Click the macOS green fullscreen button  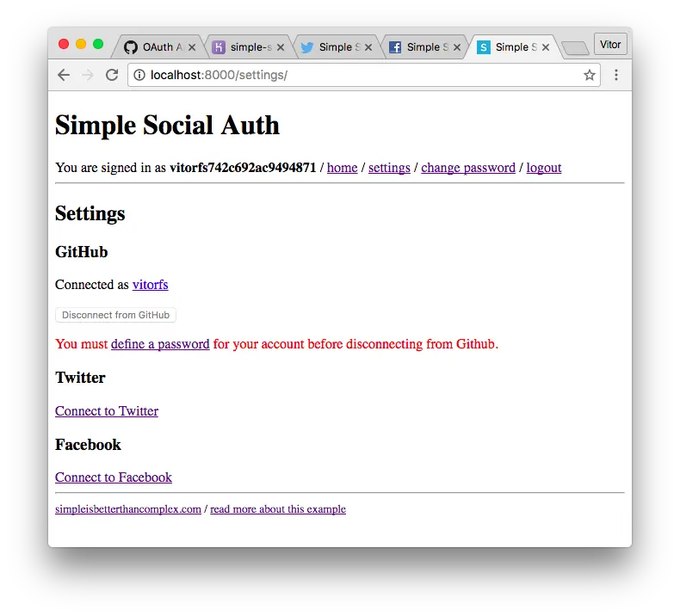click(98, 44)
